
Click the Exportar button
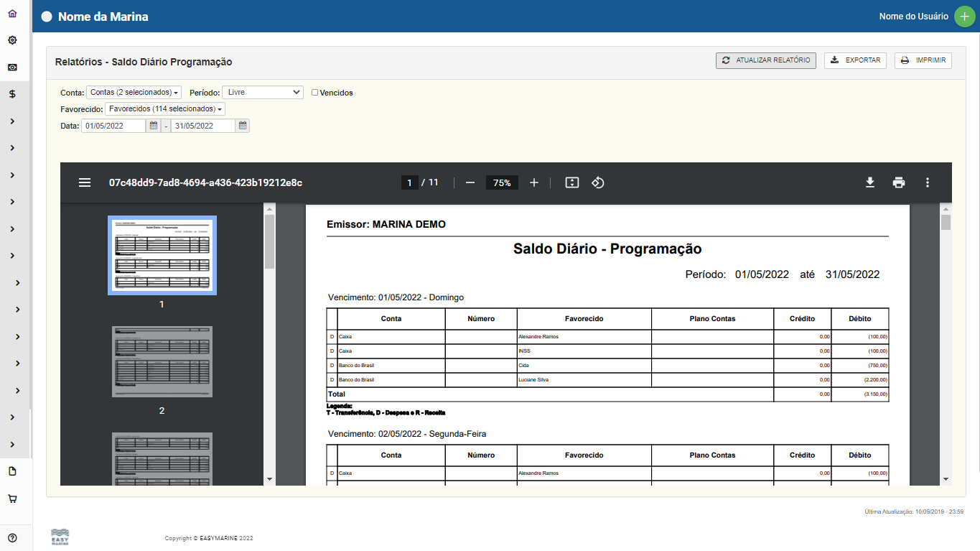[855, 60]
